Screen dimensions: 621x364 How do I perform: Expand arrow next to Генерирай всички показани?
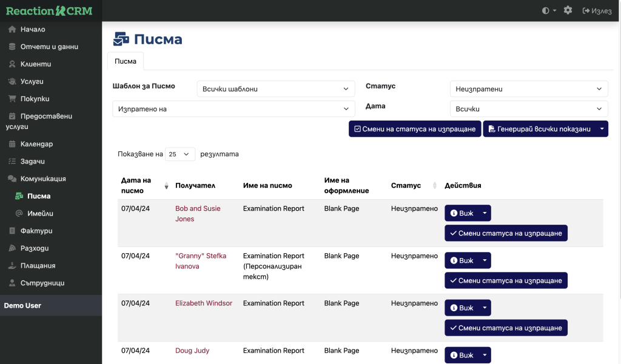click(602, 129)
